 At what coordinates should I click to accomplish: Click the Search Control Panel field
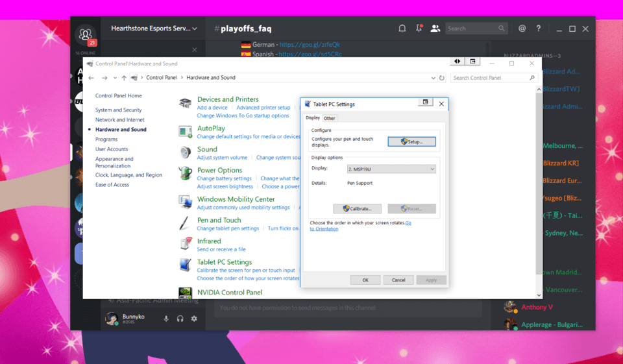[x=491, y=78]
